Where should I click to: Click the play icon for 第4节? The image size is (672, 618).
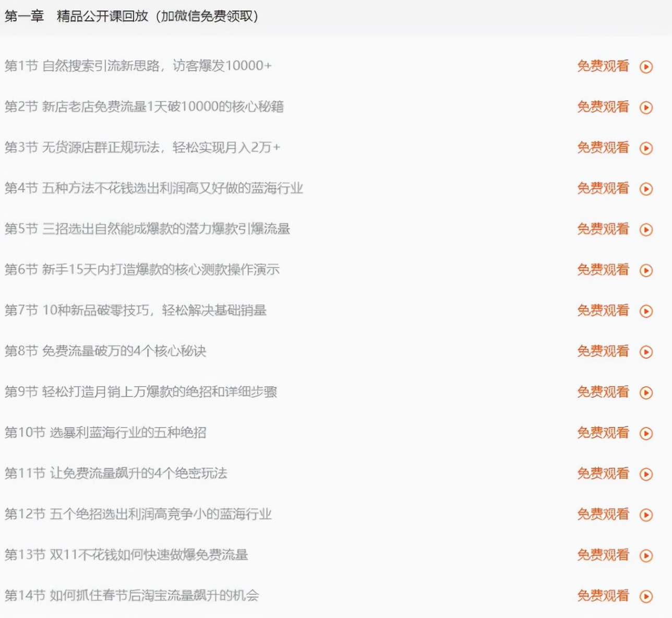click(x=646, y=189)
